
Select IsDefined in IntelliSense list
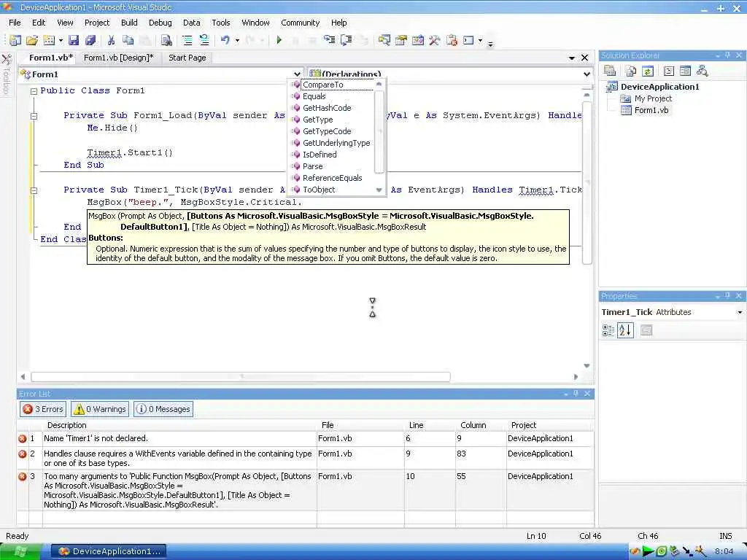pos(320,155)
